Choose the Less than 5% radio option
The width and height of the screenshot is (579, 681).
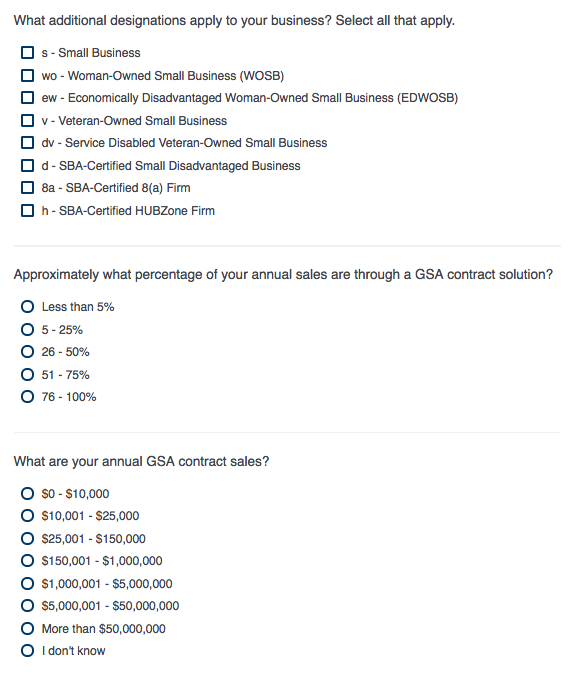27,307
